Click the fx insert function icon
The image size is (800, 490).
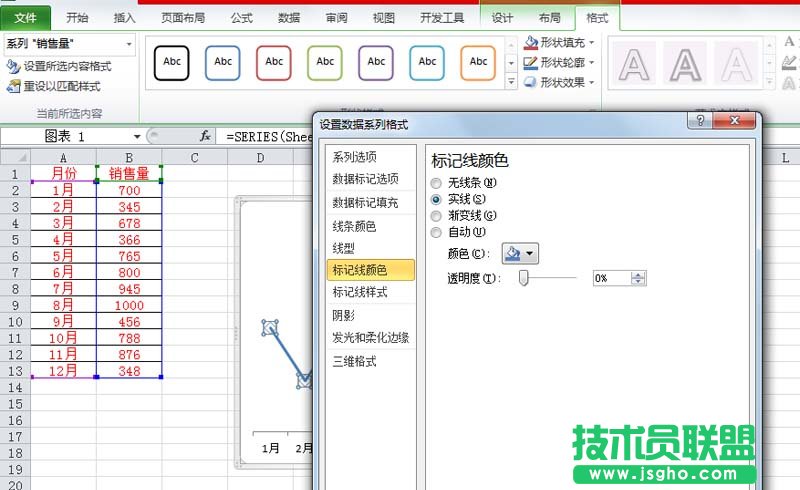pos(205,136)
